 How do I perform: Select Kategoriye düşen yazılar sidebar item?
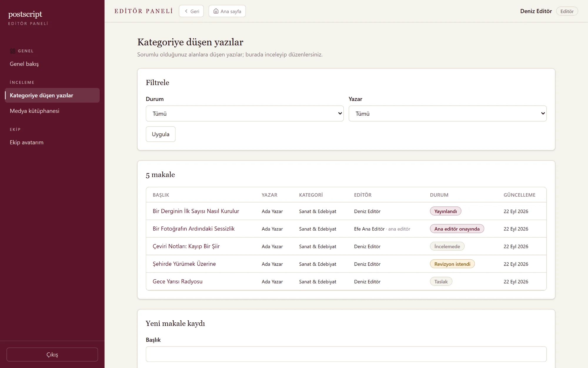pyautogui.click(x=52, y=95)
